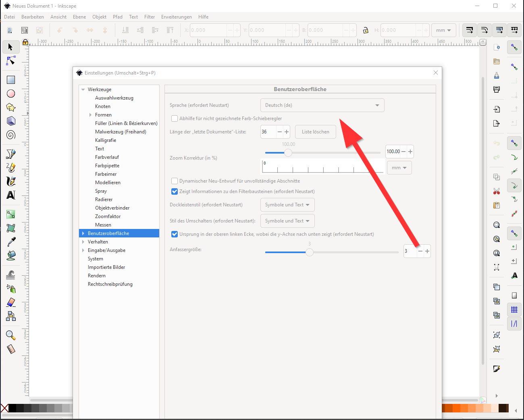Image resolution: width=524 pixels, height=420 pixels.
Task: Toggle the lock width and height icon
Action: 366,30
